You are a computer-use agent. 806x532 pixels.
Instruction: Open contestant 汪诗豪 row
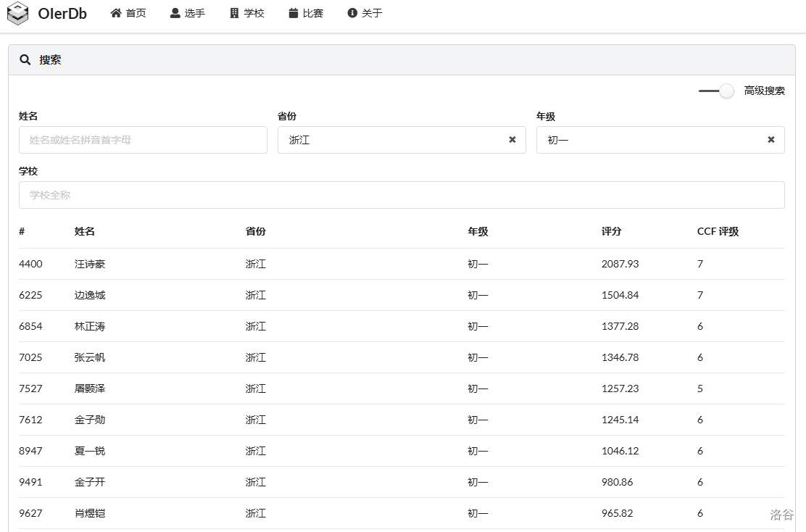[90, 264]
